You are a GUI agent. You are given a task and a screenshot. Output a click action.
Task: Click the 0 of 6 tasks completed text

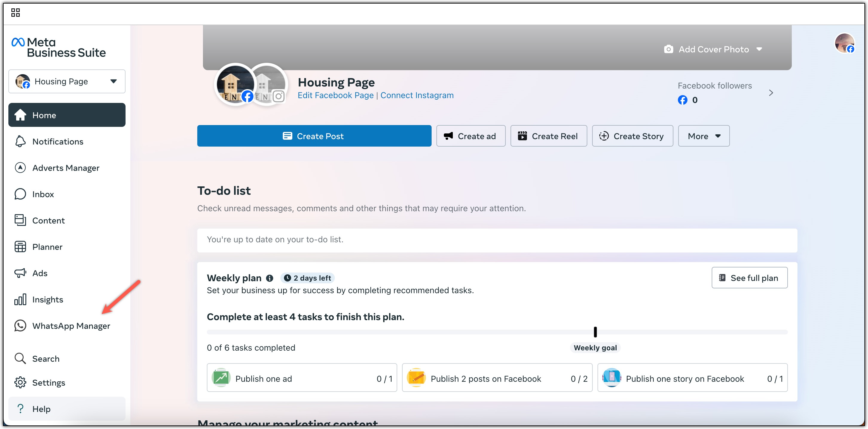pyautogui.click(x=251, y=348)
